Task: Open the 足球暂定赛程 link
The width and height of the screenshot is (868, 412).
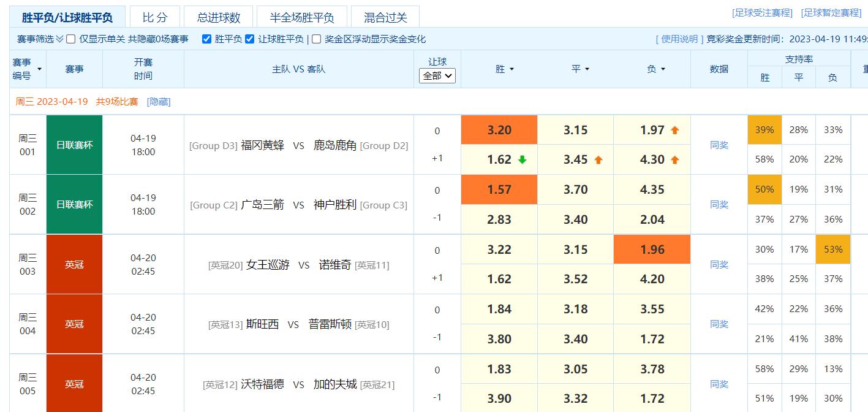Action: (831, 12)
